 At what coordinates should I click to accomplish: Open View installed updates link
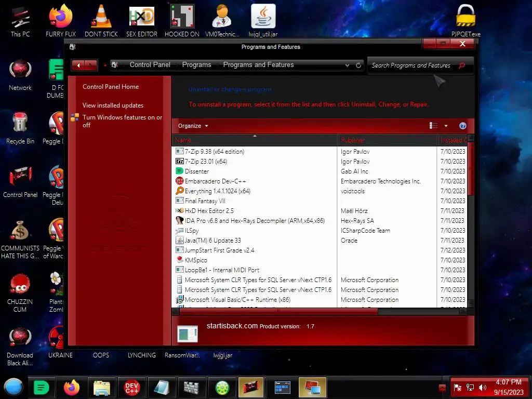click(113, 105)
